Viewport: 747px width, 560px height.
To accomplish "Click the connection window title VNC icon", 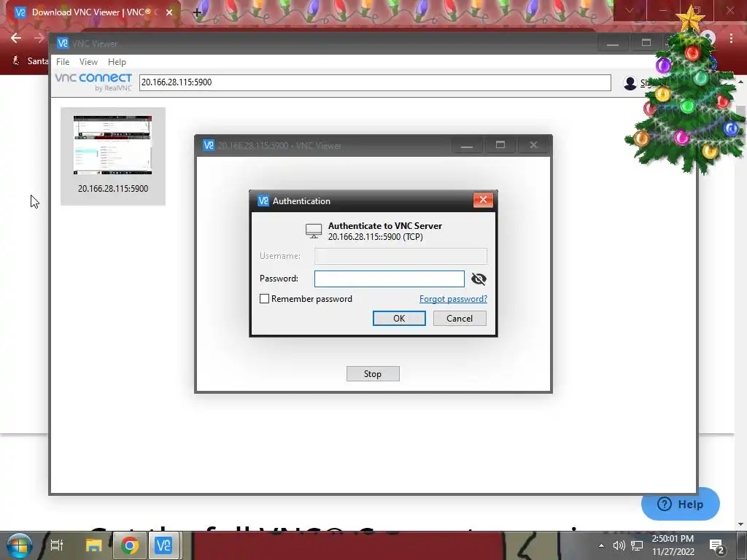I will [209, 145].
